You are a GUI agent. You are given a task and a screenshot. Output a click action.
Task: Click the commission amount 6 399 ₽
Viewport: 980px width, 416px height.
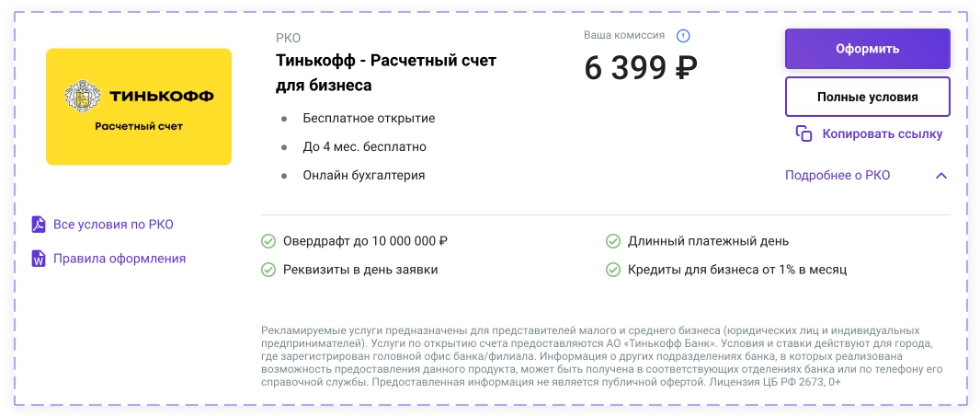tap(641, 67)
